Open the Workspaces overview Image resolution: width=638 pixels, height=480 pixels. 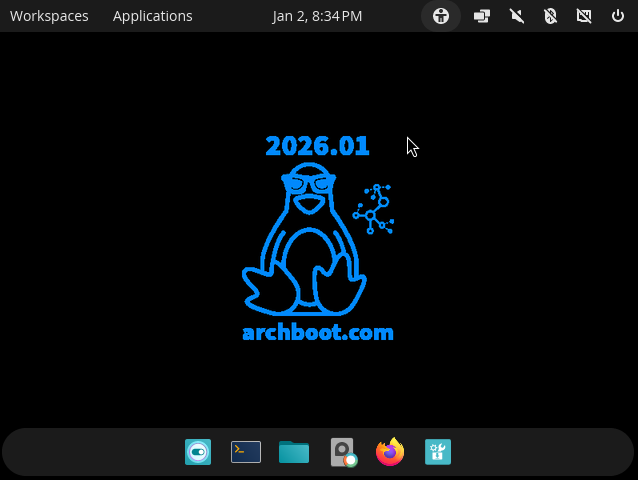click(49, 16)
